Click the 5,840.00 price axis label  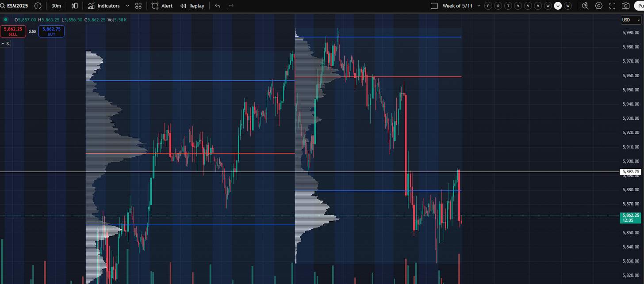click(630, 246)
